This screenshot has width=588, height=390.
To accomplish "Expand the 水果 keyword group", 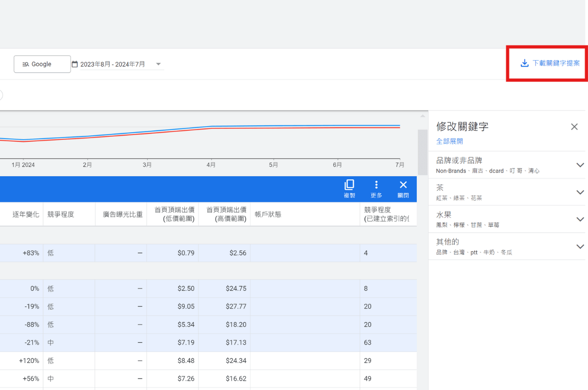I will pyautogui.click(x=580, y=219).
